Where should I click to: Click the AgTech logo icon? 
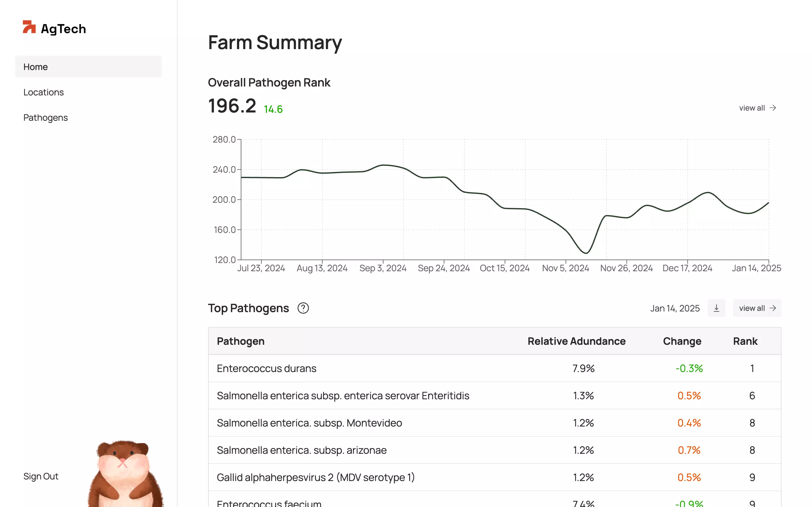(x=29, y=27)
